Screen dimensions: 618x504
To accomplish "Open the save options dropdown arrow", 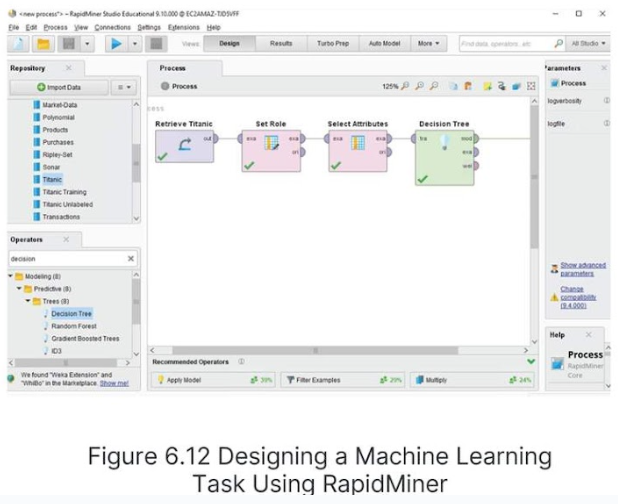I will (87, 43).
